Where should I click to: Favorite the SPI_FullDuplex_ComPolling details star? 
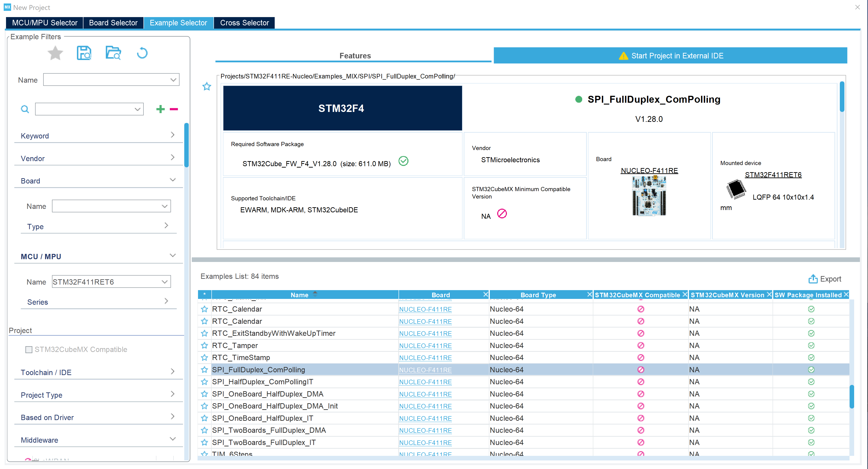pos(207,87)
